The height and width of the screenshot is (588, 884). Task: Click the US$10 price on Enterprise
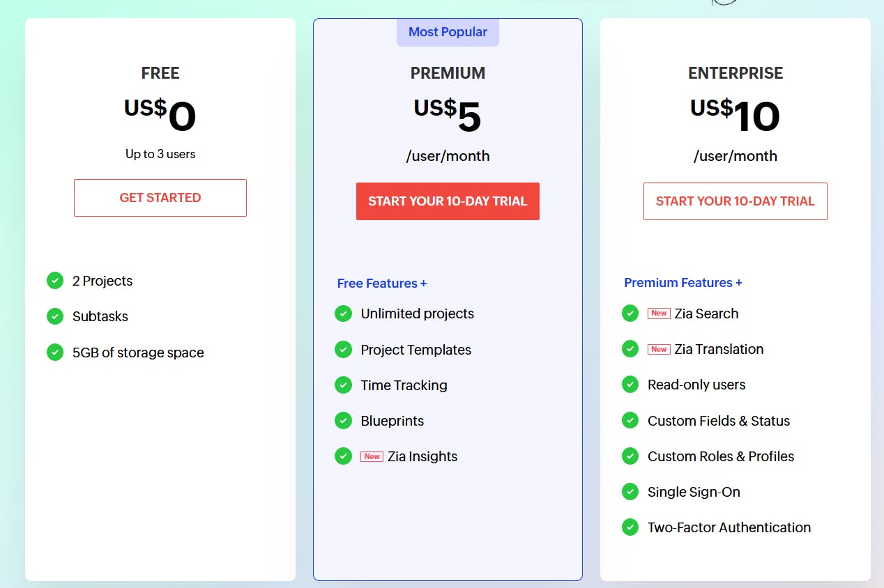coord(734,113)
